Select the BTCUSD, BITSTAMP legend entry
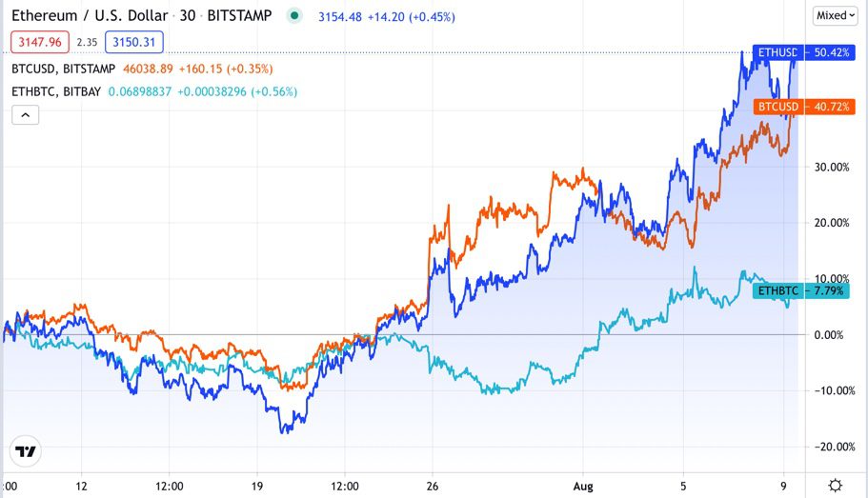Image resolution: width=868 pixels, height=498 pixels. tap(63, 69)
